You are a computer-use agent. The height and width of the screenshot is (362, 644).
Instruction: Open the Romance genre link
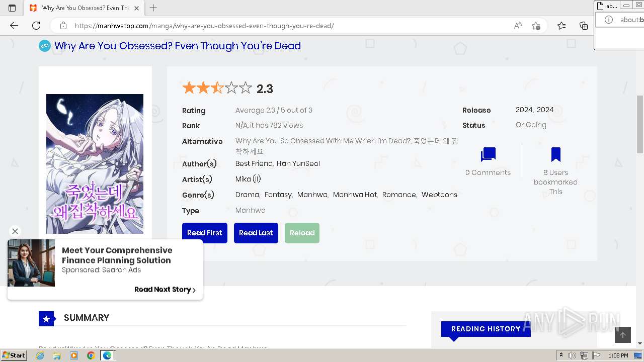(399, 195)
